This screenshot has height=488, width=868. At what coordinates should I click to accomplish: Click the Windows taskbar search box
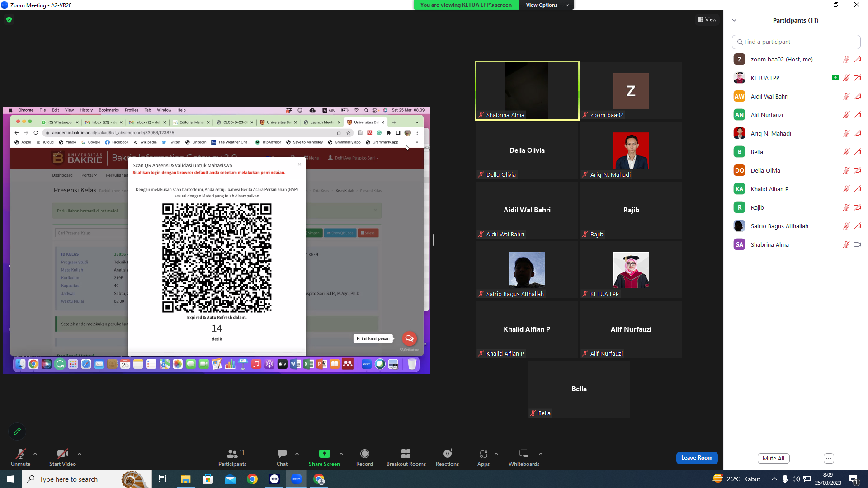click(87, 479)
